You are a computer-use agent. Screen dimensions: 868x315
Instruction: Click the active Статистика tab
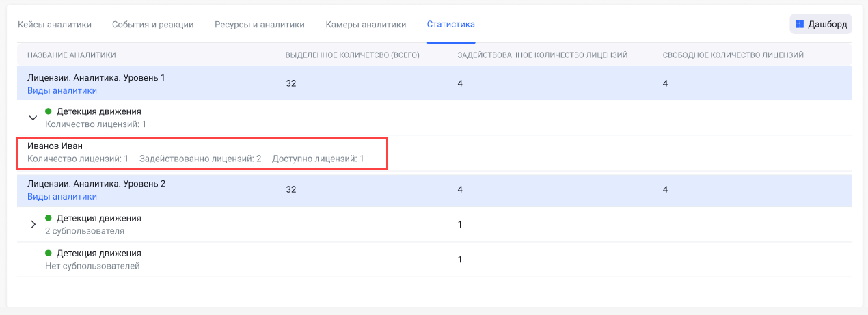[451, 25]
